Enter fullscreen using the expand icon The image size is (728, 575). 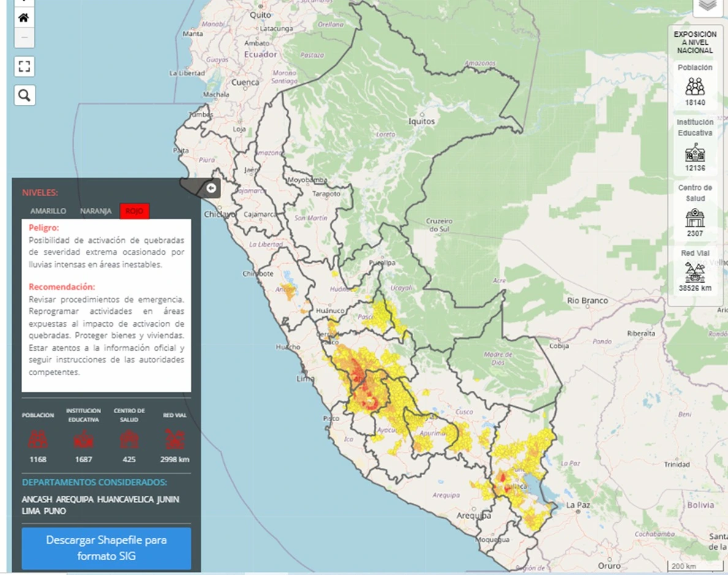coord(24,66)
